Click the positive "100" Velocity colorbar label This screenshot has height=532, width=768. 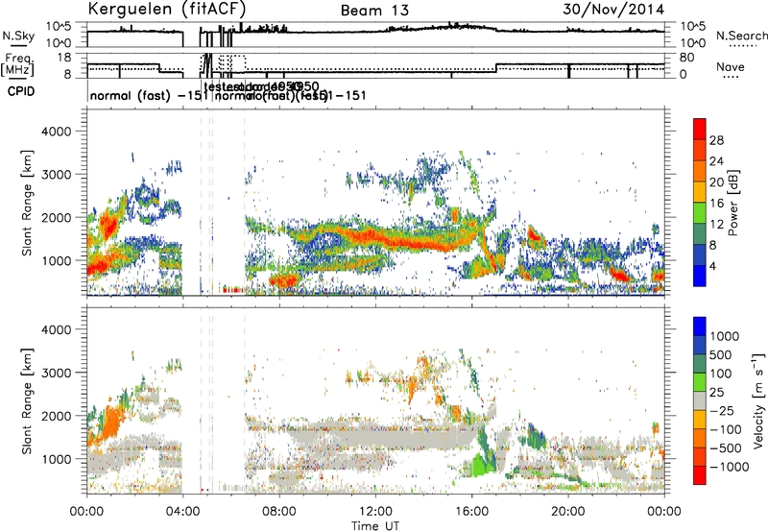pos(721,374)
